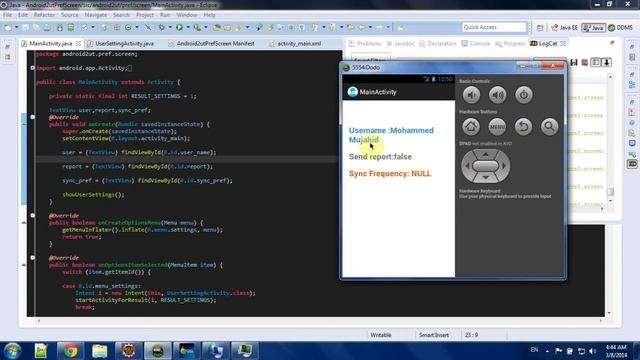The width and height of the screenshot is (640, 360).
Task: Switch to the DDMS perspective
Action: coord(620,28)
